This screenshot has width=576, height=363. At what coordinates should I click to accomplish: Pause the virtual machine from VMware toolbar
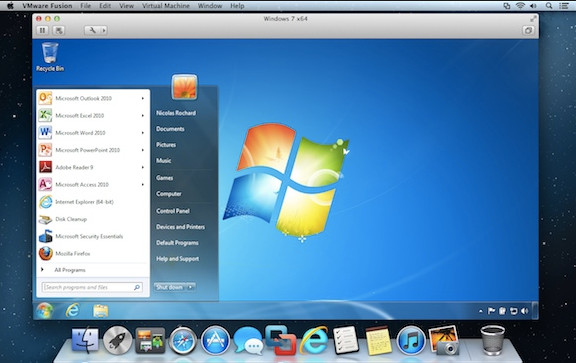tap(42, 30)
